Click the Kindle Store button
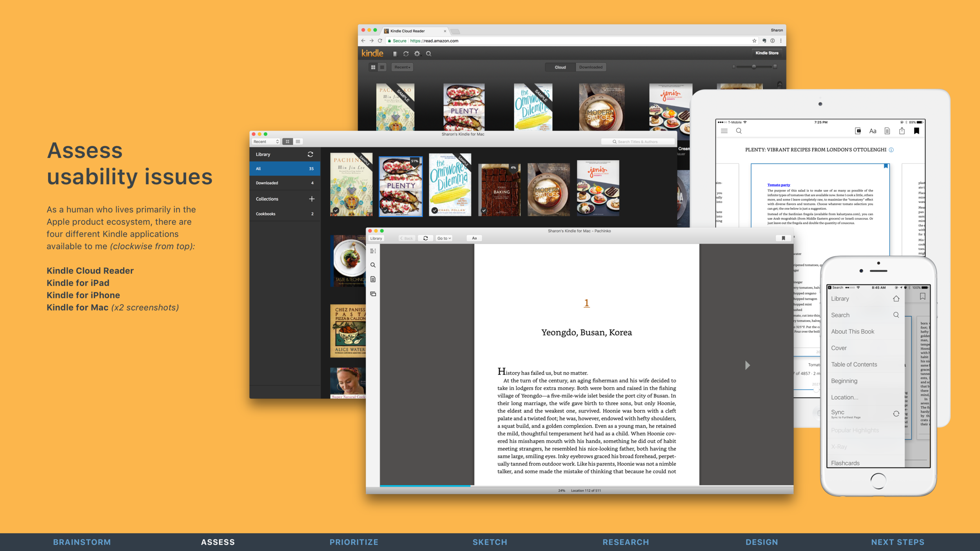Image resolution: width=980 pixels, height=551 pixels. (767, 53)
